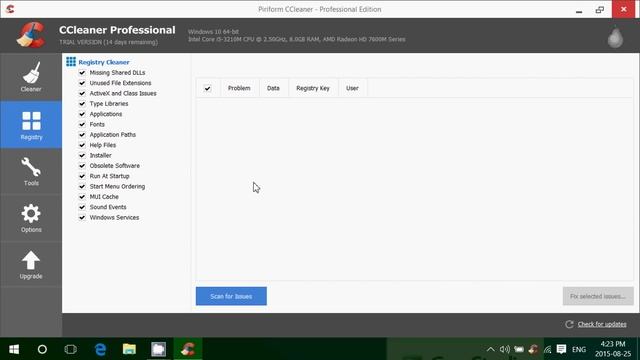
Task: Open File Explorer from taskbar
Action: click(x=129, y=349)
